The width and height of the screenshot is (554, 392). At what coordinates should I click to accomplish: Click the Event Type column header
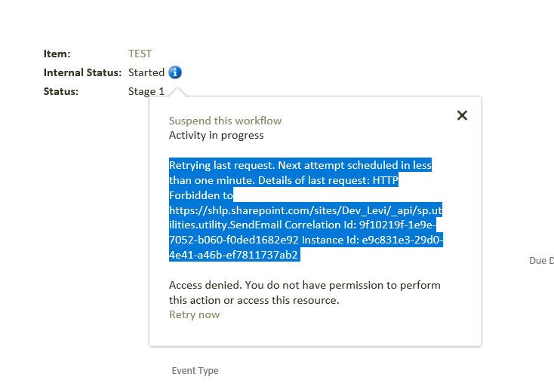pyautogui.click(x=195, y=371)
